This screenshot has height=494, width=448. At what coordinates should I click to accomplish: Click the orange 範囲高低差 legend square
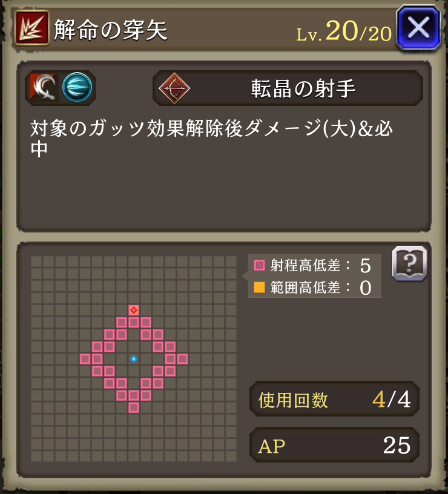point(259,288)
